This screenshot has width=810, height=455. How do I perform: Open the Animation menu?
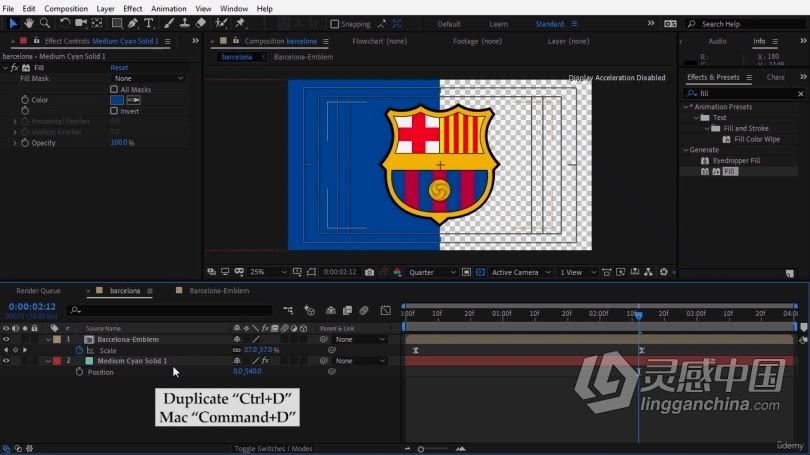pyautogui.click(x=168, y=9)
